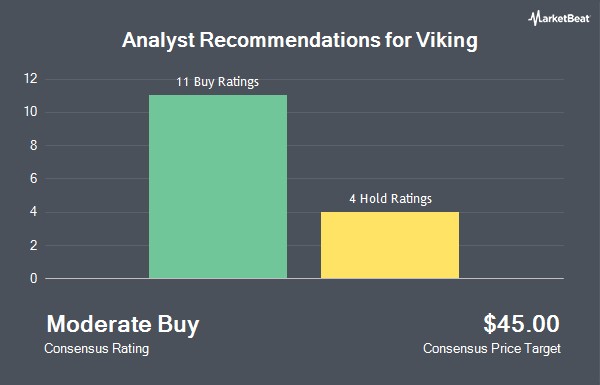
Task: Click the word 'Viking' in the title
Action: pos(447,40)
